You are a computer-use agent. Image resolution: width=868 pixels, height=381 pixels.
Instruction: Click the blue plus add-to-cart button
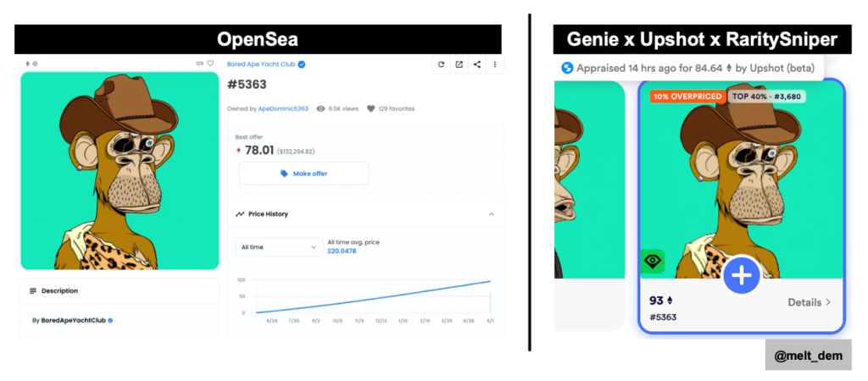point(741,275)
